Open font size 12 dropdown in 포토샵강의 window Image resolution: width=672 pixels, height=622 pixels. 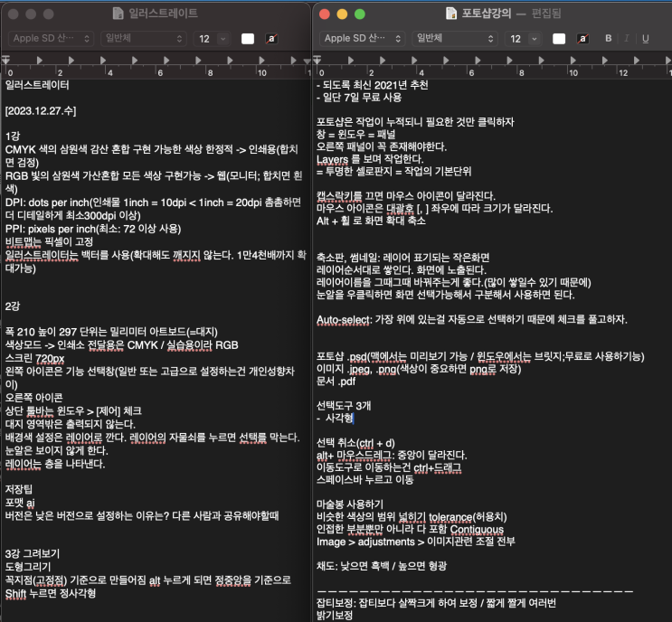[523, 39]
